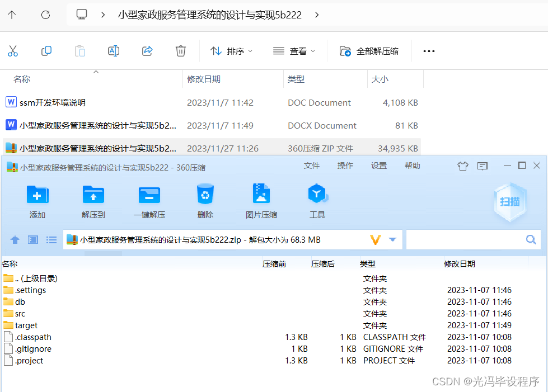
Task: Select the 一键解压 one-click extract icon
Action: 149,200
